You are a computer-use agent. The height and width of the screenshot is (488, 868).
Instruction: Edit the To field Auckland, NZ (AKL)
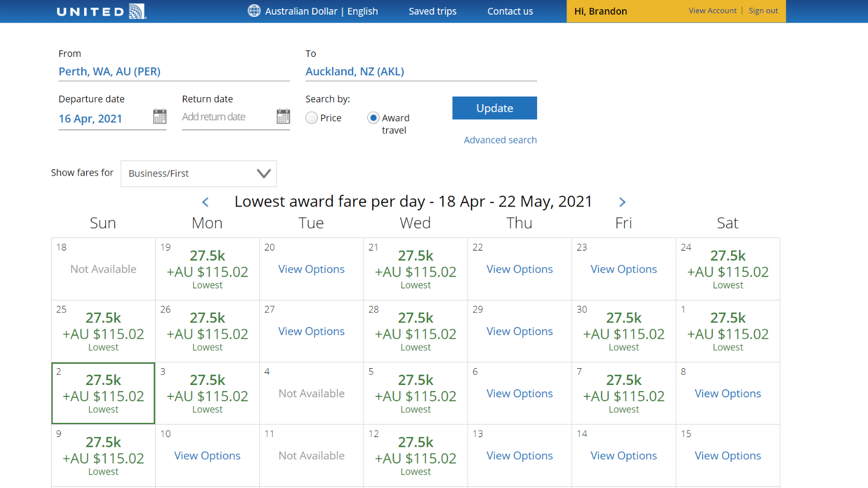[x=421, y=72]
